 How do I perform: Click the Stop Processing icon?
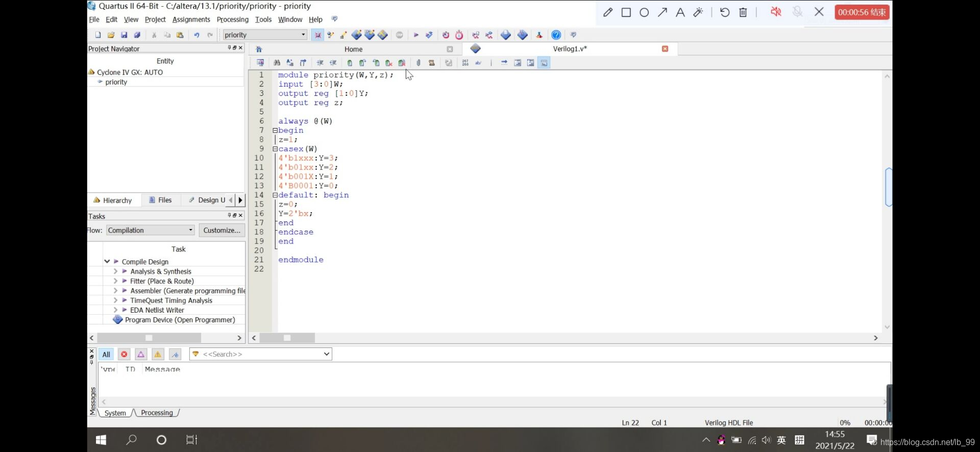click(400, 35)
